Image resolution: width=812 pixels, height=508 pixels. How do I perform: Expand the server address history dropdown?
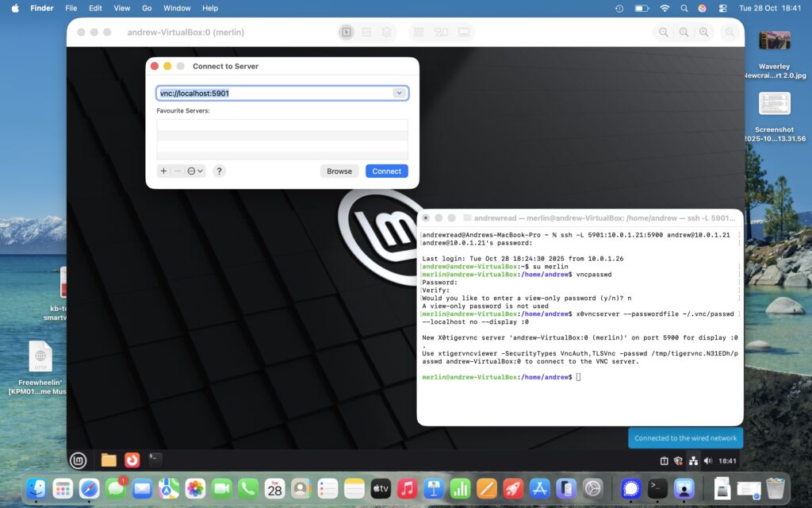400,94
